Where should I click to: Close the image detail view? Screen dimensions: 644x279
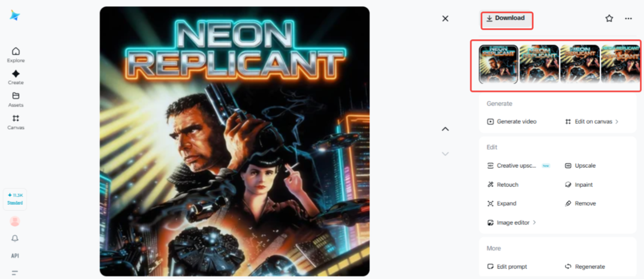coord(445,18)
